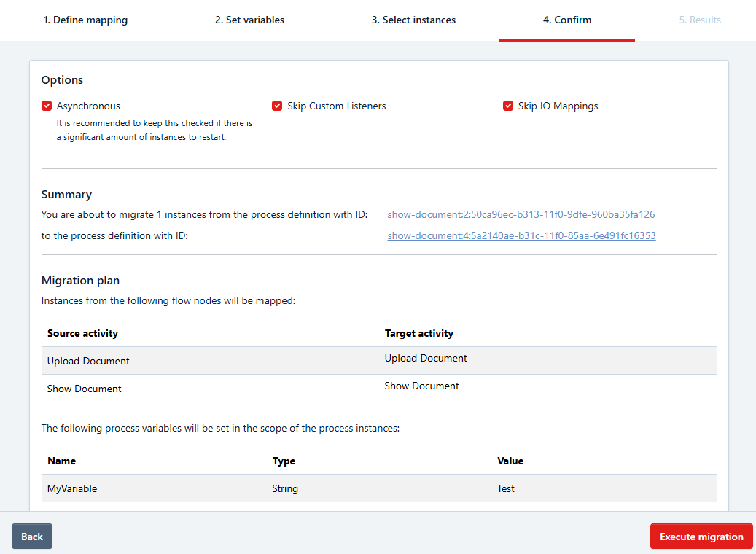Select the Upload Document source activity cell
Viewport: 756px width, 554px height.
tap(88, 362)
